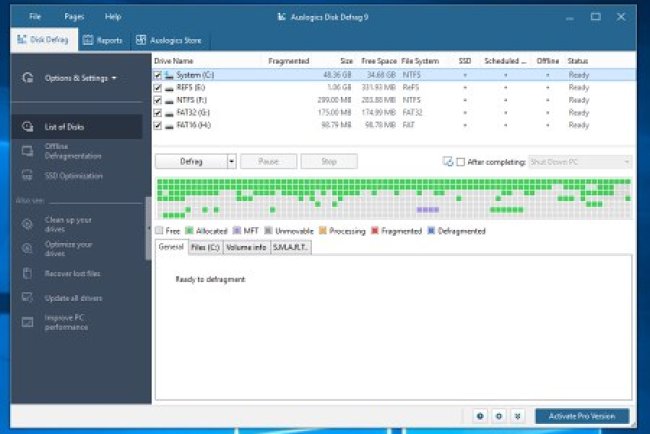
Task: Click the Reports tab calendar icon
Action: (x=88, y=40)
